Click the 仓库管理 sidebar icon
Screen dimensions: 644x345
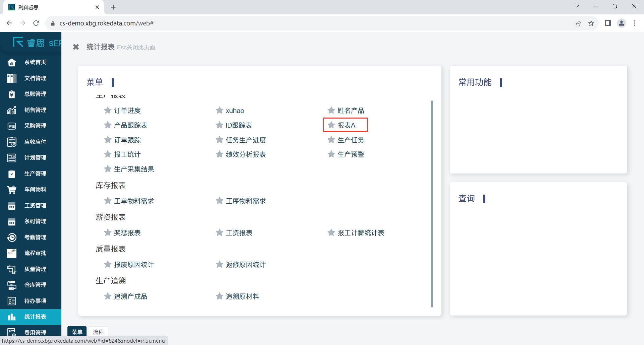click(x=12, y=285)
